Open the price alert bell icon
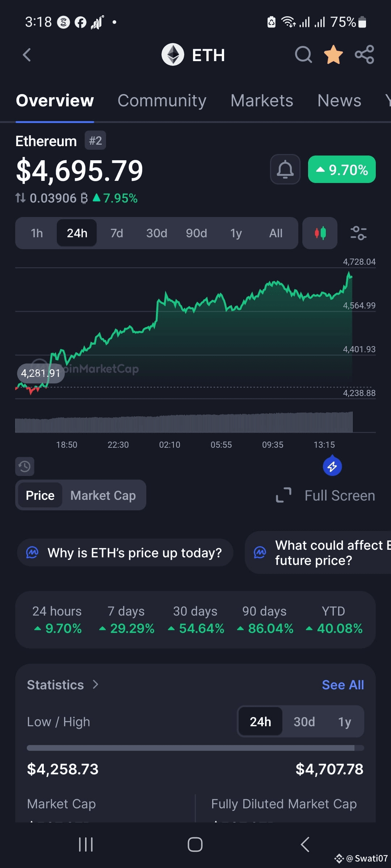This screenshot has height=868, width=391. (x=285, y=169)
